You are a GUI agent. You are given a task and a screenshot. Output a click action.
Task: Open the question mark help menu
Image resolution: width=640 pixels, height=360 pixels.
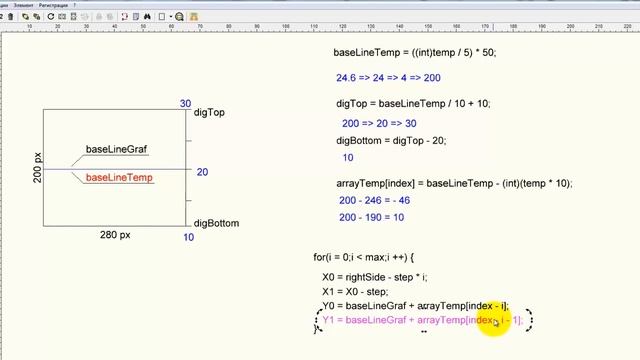[x=75, y=5]
